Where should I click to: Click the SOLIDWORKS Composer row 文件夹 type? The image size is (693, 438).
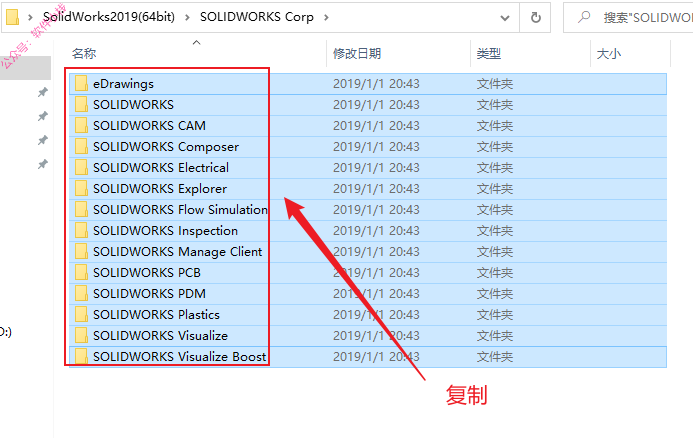pyautogui.click(x=495, y=147)
